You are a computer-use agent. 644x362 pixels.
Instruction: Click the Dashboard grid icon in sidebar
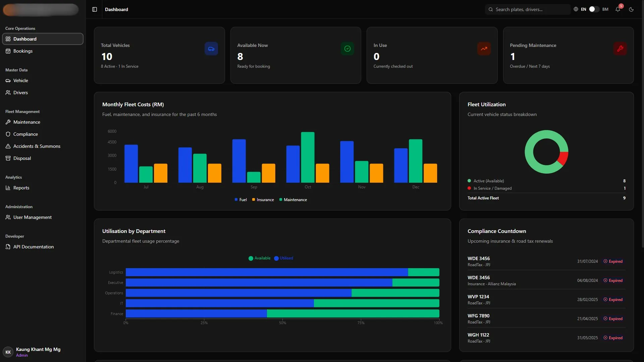click(x=8, y=39)
